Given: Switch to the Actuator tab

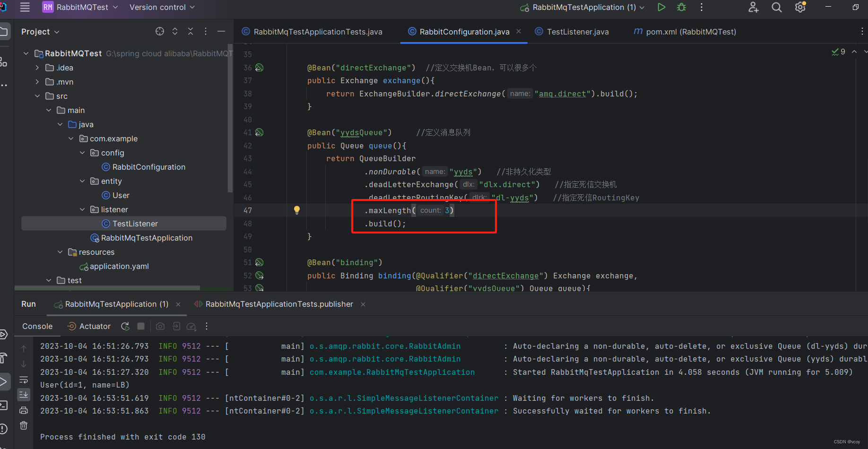Looking at the screenshot, I should [x=89, y=326].
